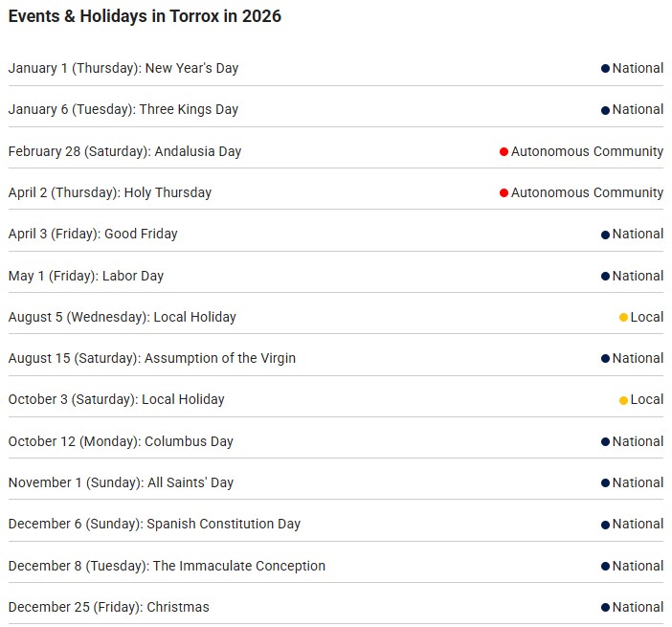Click the Local label for August 5

646,317
